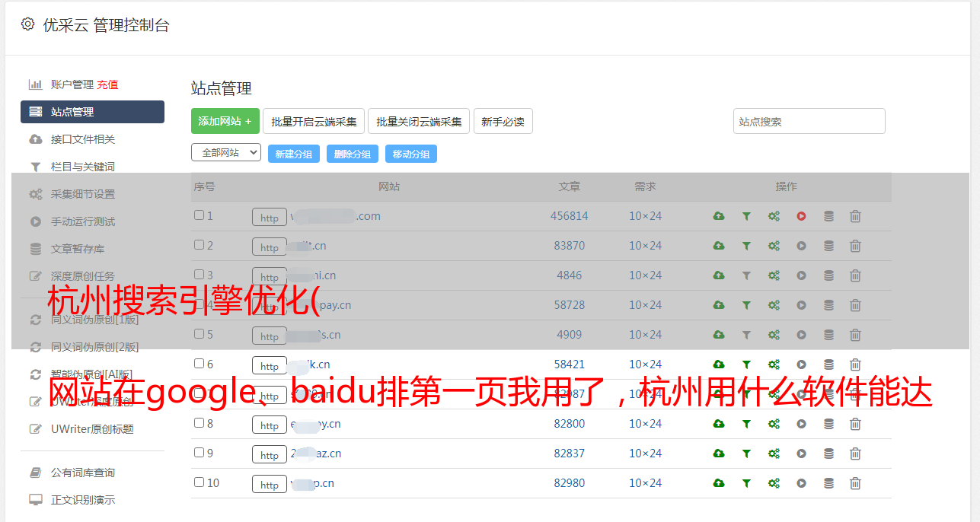This screenshot has height=522, width=980.
Task: Open 同义词伪原创[2版] sidebar item
Action: pos(95,347)
